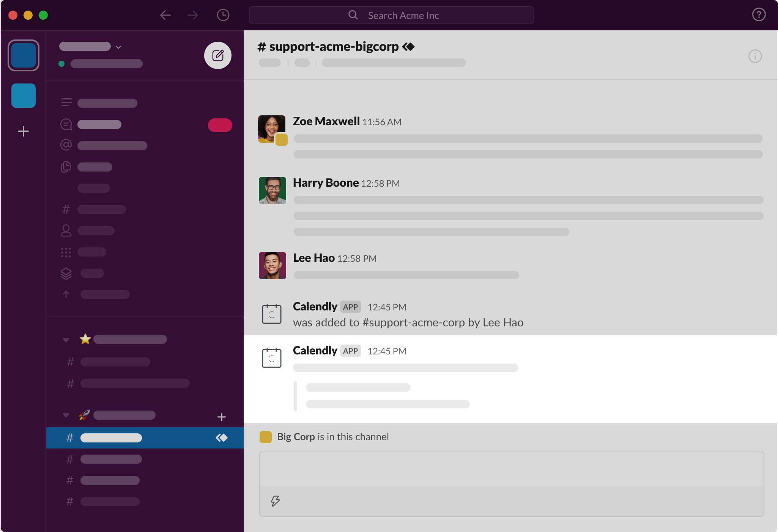Image resolution: width=778 pixels, height=532 pixels.
Task: Collapse the rocket sidebar section
Action: 66,415
